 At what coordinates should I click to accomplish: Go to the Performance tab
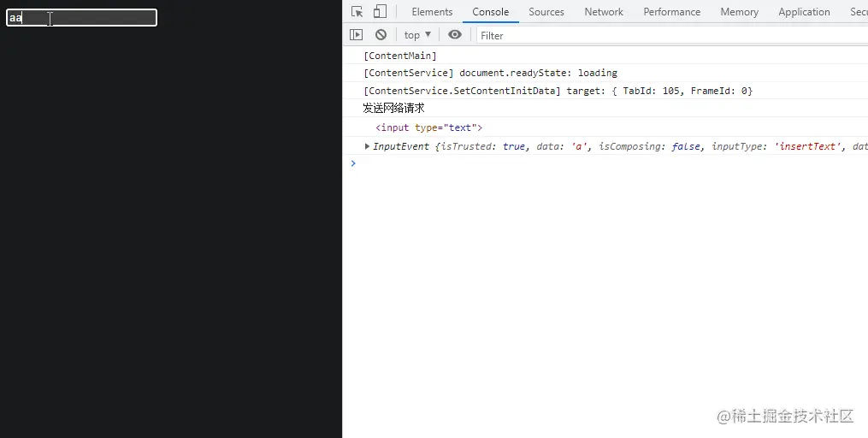point(671,12)
